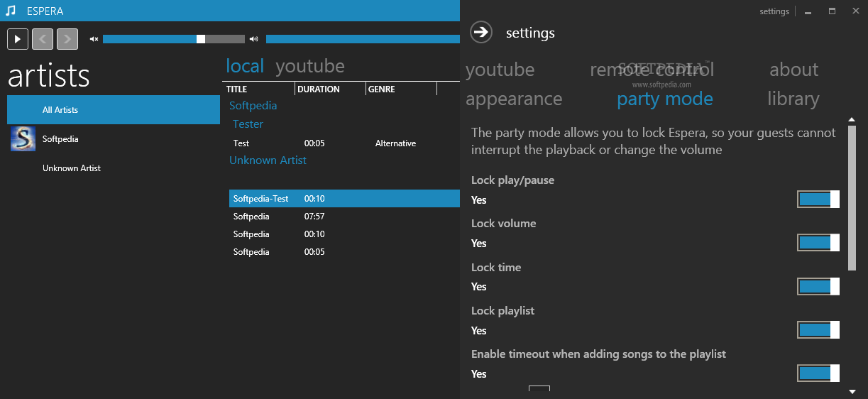This screenshot has height=399, width=868.
Task: Switch to the youtube songs tab
Action: (x=309, y=67)
